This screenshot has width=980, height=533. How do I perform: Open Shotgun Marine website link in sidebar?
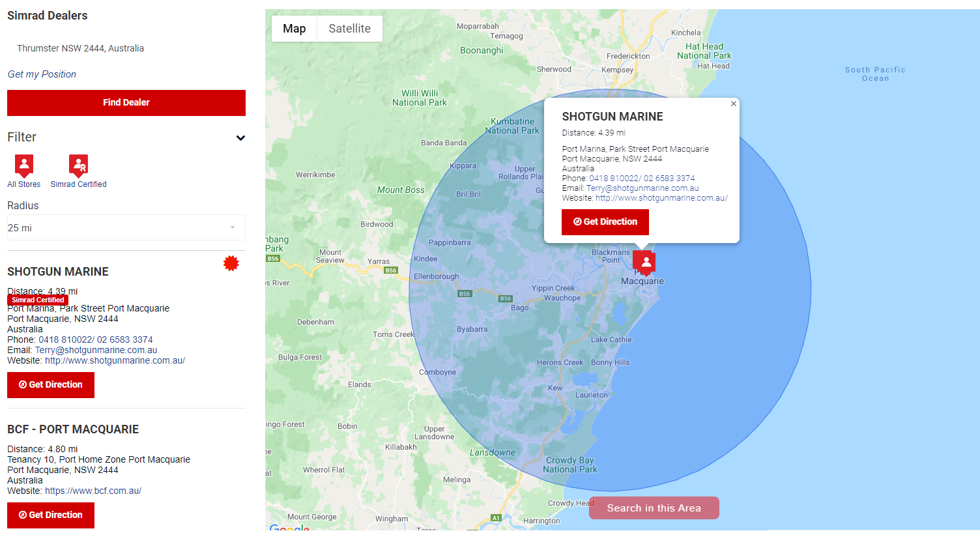pos(115,360)
